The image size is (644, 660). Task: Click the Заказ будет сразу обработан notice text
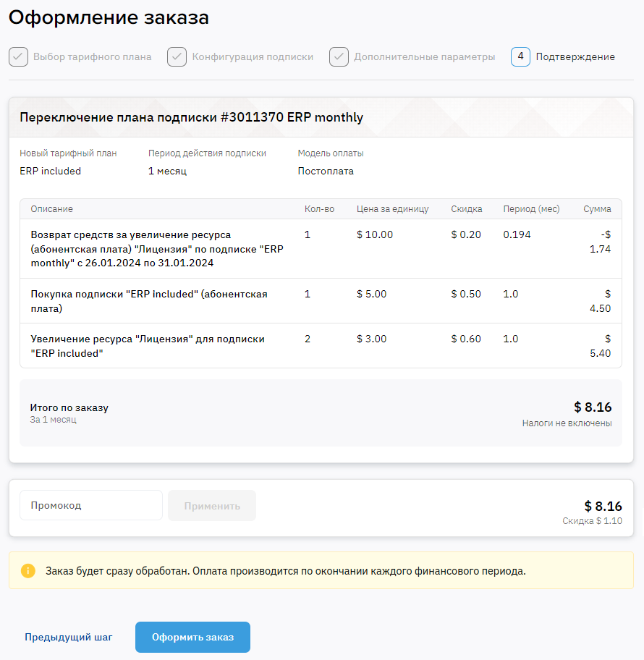[286, 571]
